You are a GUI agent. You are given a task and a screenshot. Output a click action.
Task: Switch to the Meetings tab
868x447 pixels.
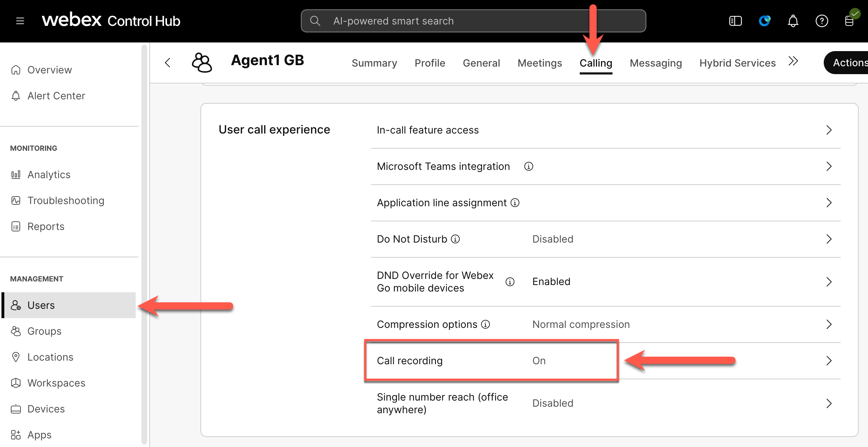tap(540, 63)
